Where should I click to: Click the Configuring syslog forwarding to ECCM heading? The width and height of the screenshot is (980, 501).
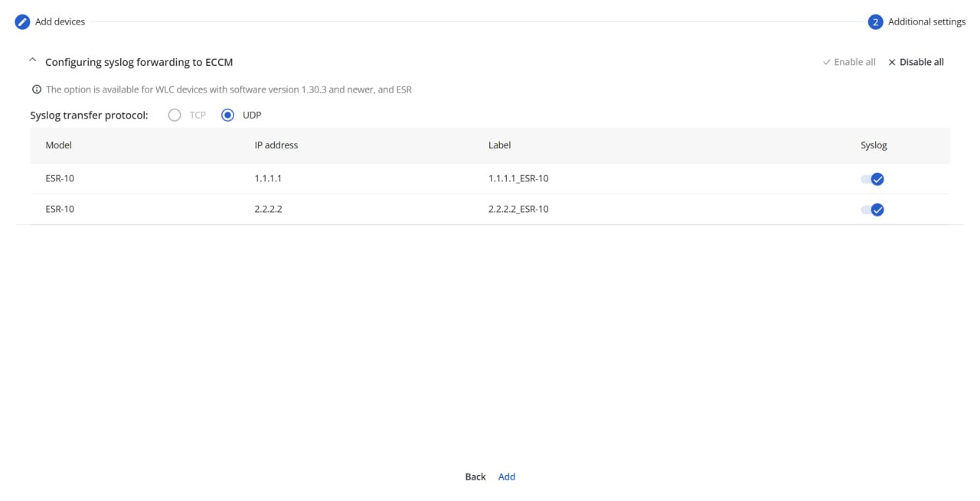139,62
